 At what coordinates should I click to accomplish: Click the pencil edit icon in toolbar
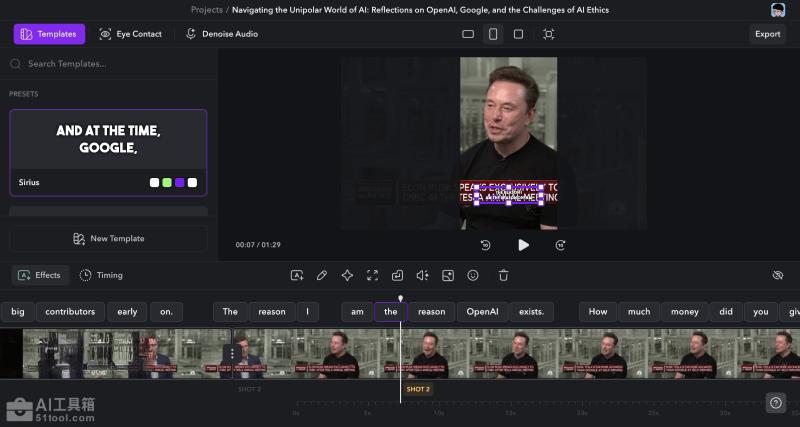(322, 275)
